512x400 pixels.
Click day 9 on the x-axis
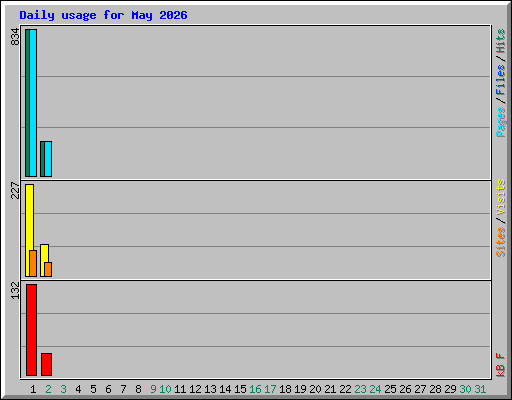click(x=153, y=389)
